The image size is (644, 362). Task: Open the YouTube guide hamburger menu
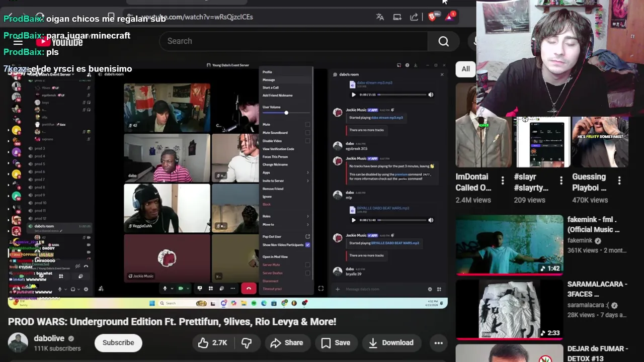point(18,42)
